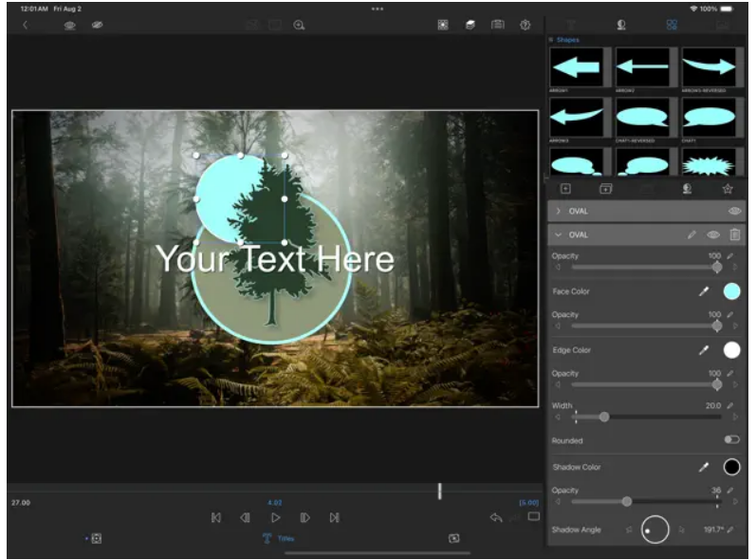Click the pencil icon on the expanded OVAL row
This screenshot has width=756, height=560.
tap(692, 234)
